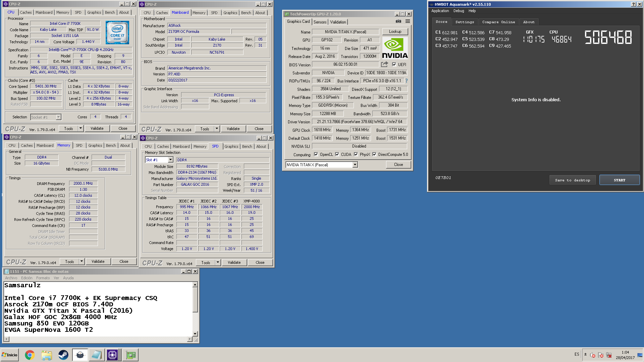644x362 pixels.
Task: Switch to HWBOT Aquamark taskbar icon
Action: pyautogui.click(x=80, y=355)
